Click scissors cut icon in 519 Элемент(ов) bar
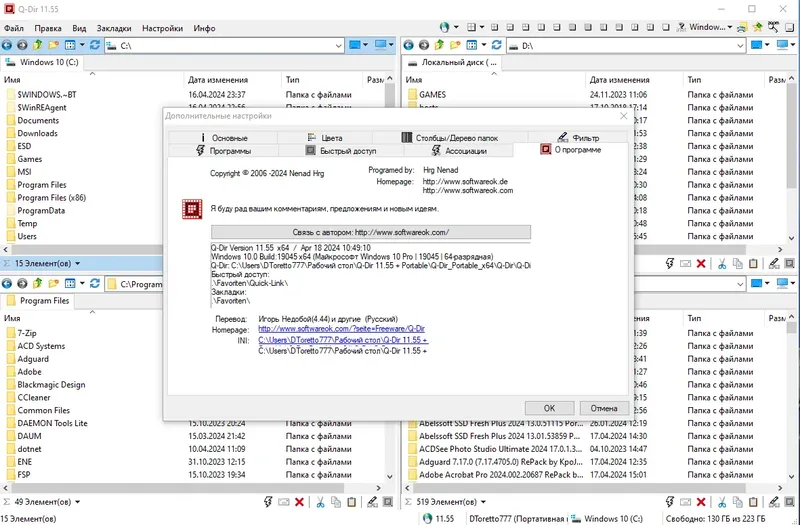The image size is (800, 525). point(722,502)
